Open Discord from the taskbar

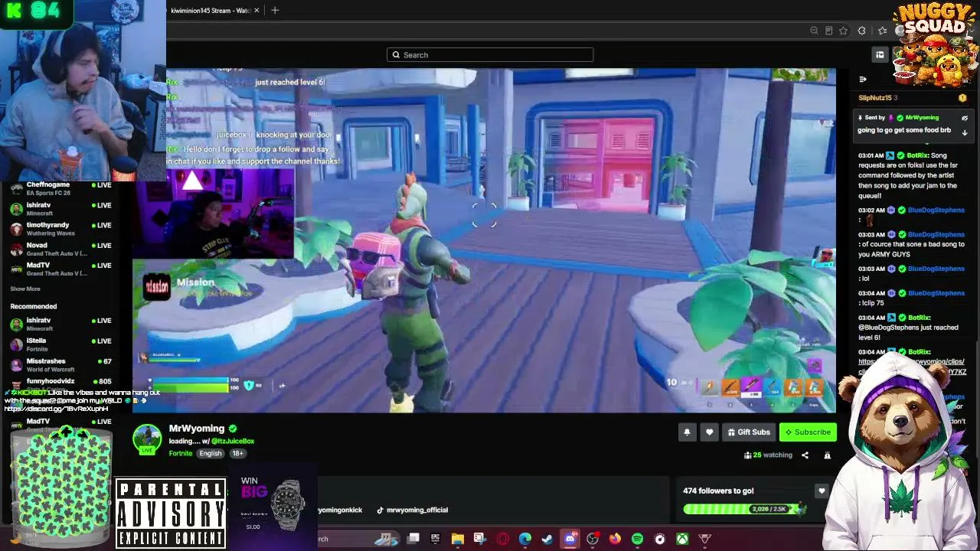(x=570, y=540)
